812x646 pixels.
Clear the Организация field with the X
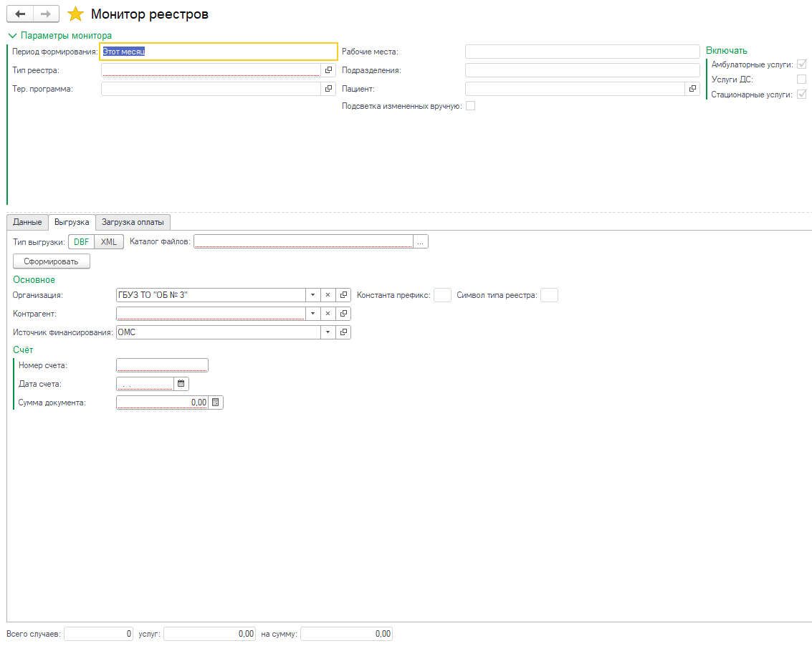point(328,295)
